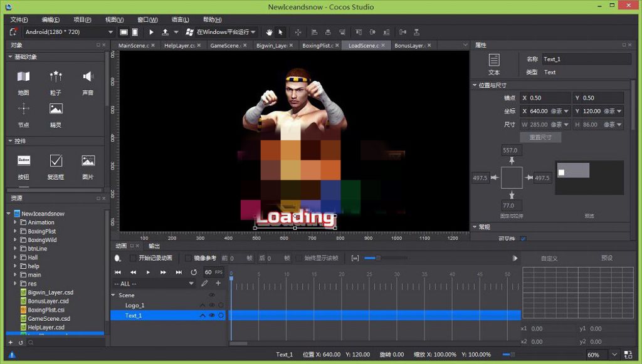The image size is (642, 364).
Task: Open the -- ALL -- animation dropdown
Action: 154,283
